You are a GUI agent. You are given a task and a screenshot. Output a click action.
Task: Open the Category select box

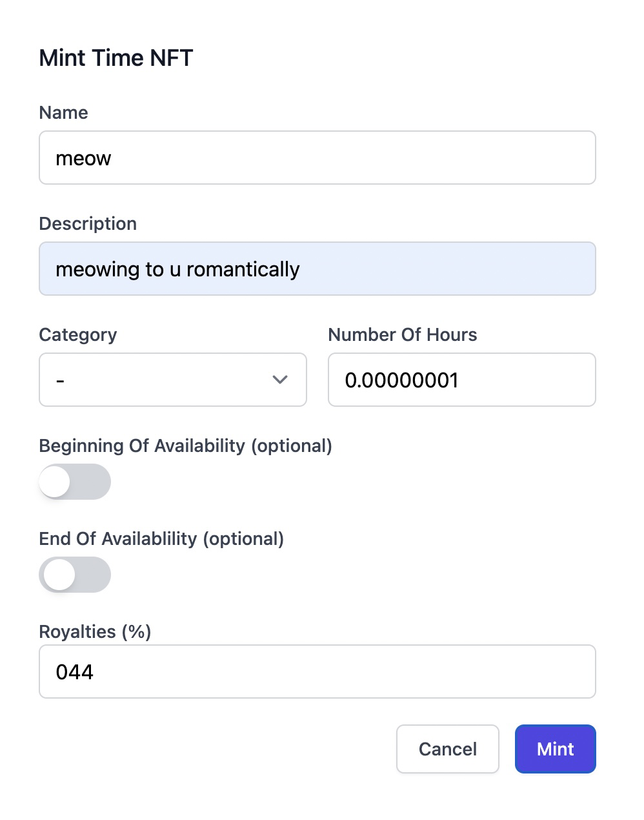click(161, 380)
